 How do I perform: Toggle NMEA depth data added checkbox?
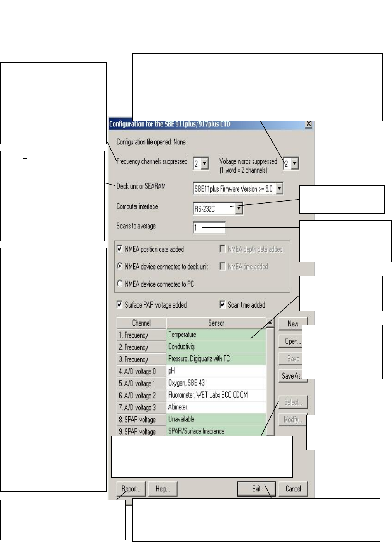[x=222, y=249]
